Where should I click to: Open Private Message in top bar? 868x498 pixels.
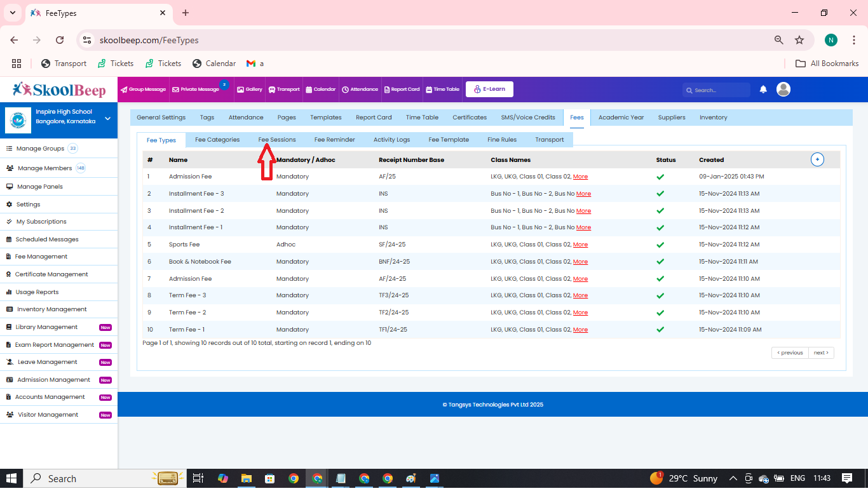196,90
